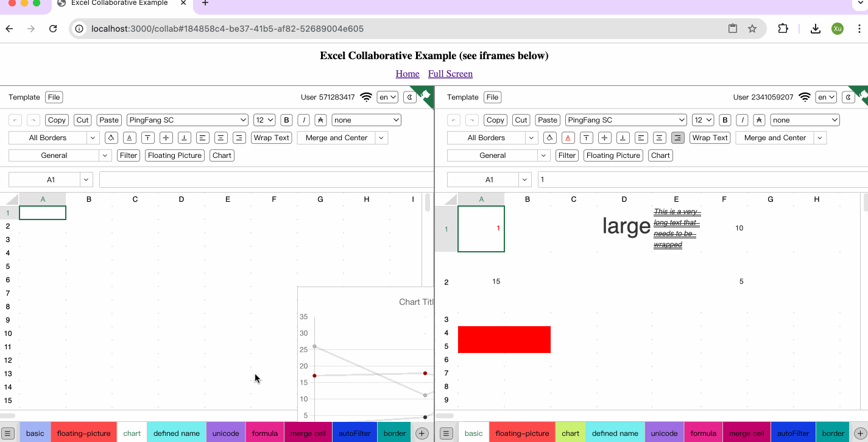Expand General number format arrow in left spreadsheet
Image resolution: width=868 pixels, height=442 pixels.
pyautogui.click(x=105, y=155)
